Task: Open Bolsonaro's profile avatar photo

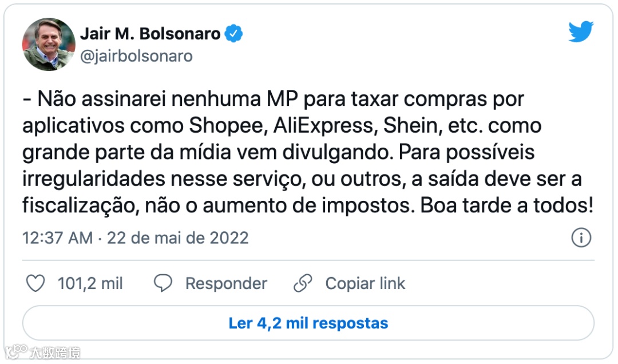Action: [49, 44]
